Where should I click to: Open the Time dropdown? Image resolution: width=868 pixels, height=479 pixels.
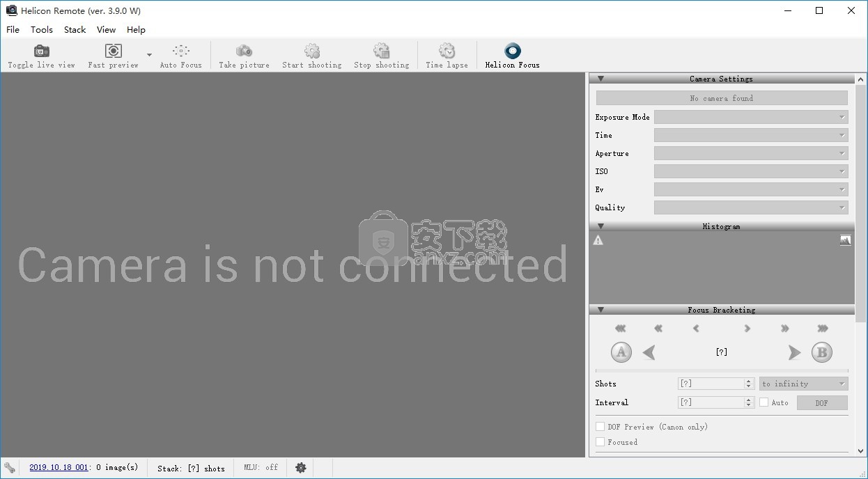point(751,135)
